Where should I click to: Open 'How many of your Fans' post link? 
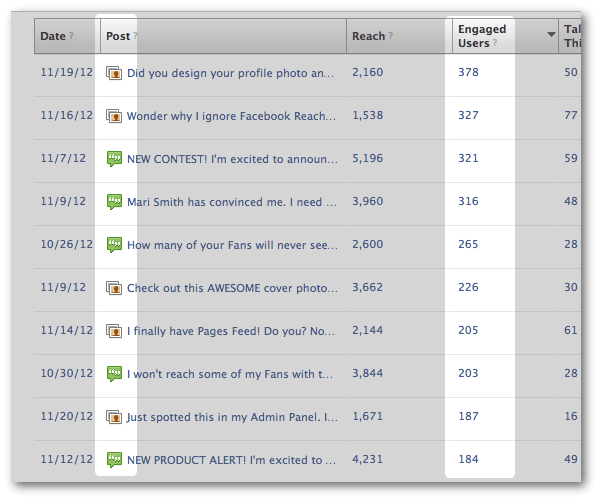(x=232, y=245)
